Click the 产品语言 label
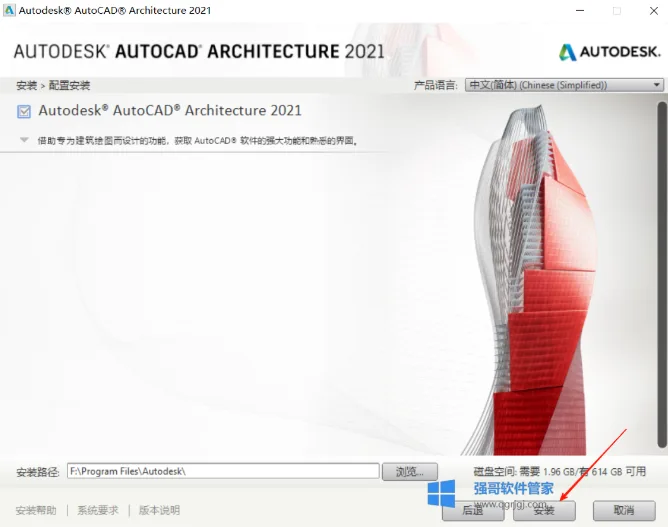The image size is (668, 527). point(435,85)
